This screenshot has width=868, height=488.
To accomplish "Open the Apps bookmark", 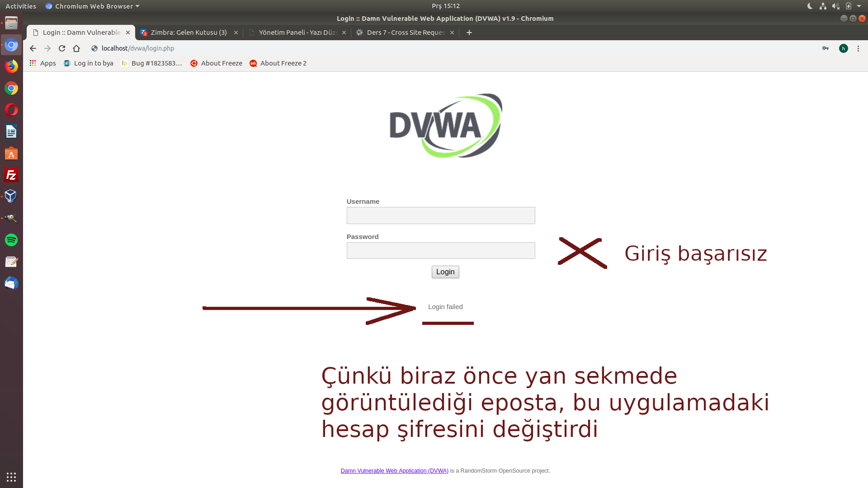I will [43, 63].
